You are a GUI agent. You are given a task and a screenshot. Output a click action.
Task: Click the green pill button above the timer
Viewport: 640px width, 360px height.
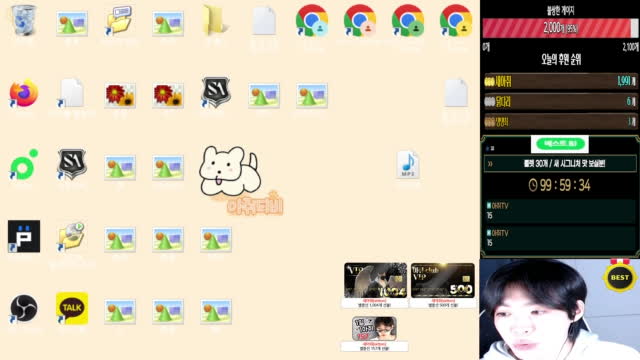[560, 144]
